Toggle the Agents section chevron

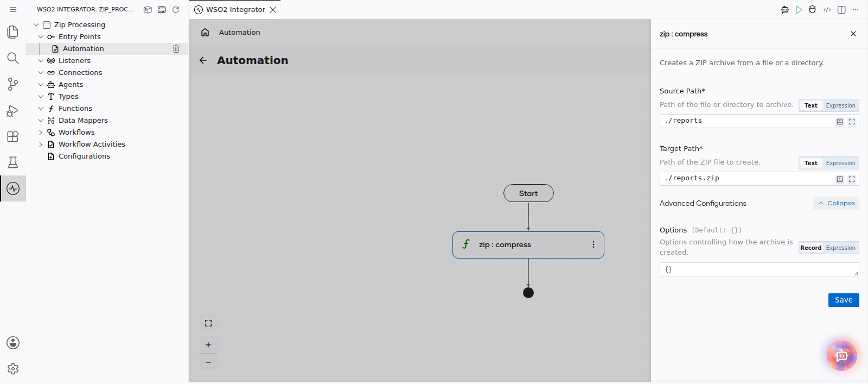point(41,85)
